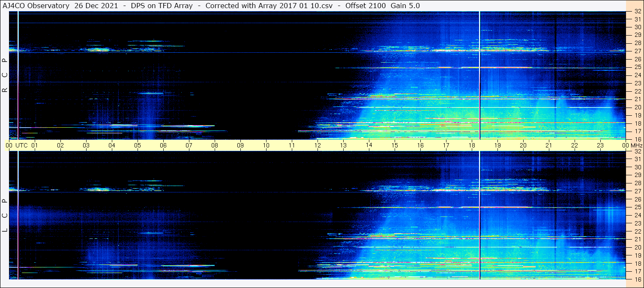644x288 pixels.
Task: Choose the 21 hour label on the UTC time axis
Action: [549, 145]
